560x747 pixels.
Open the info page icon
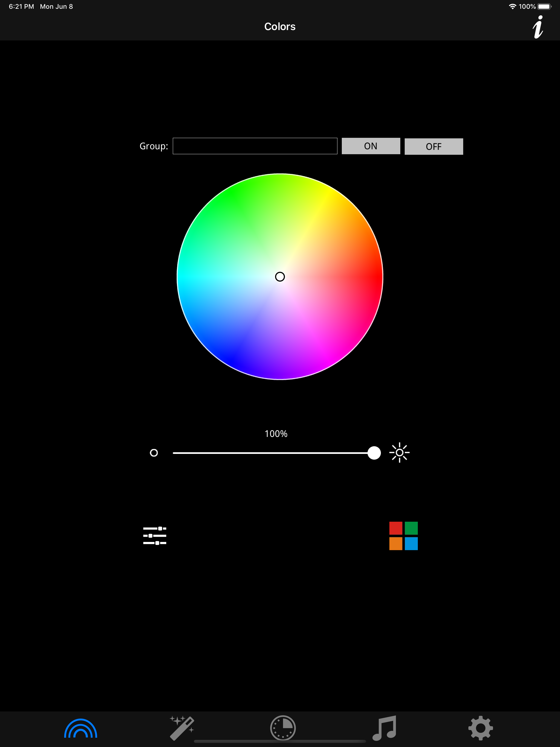pyautogui.click(x=538, y=27)
